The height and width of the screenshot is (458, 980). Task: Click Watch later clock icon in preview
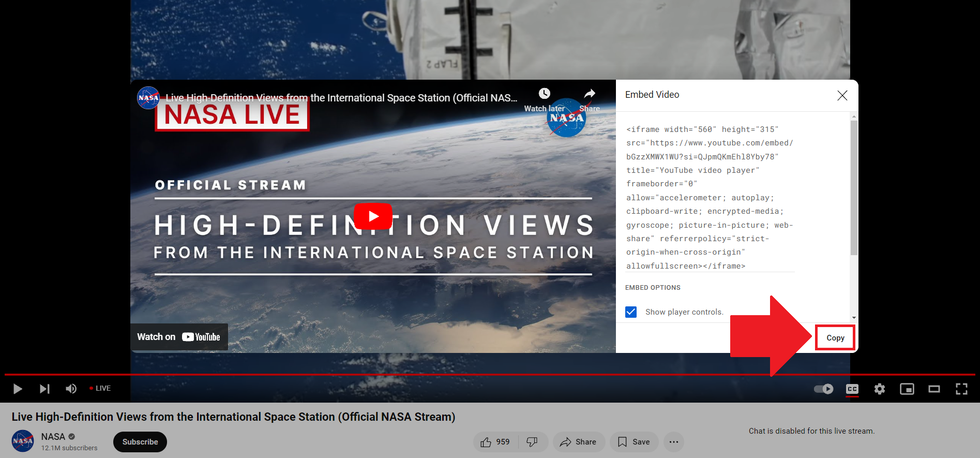545,94
